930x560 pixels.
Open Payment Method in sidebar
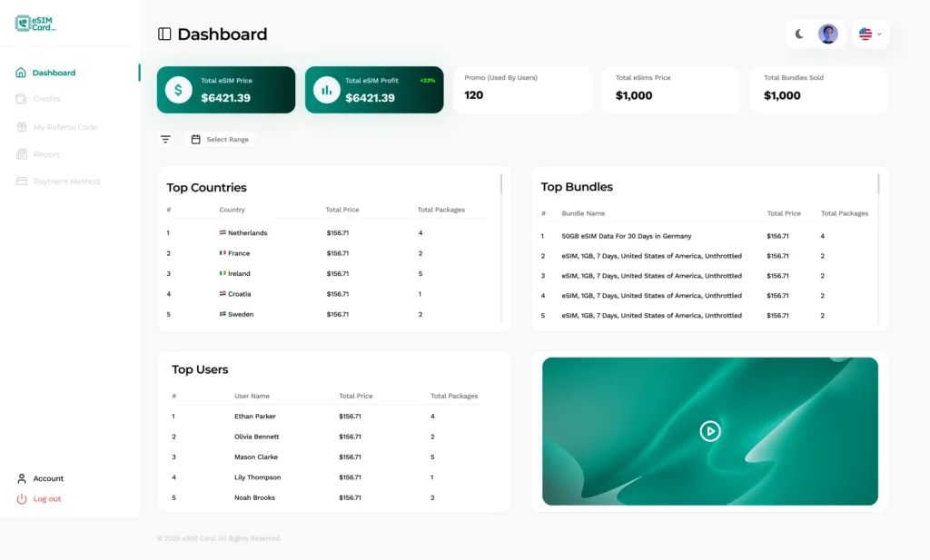click(66, 182)
